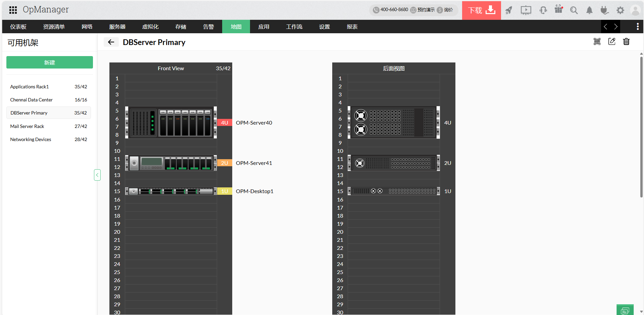Open the 报表 reports tab
Screen dimensions: 644x315
pos(352,27)
